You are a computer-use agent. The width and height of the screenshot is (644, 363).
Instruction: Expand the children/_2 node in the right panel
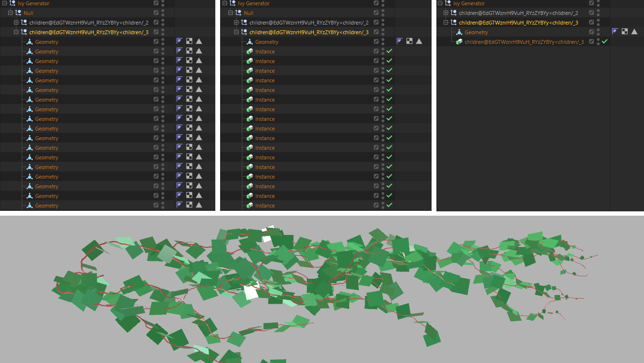(x=446, y=13)
